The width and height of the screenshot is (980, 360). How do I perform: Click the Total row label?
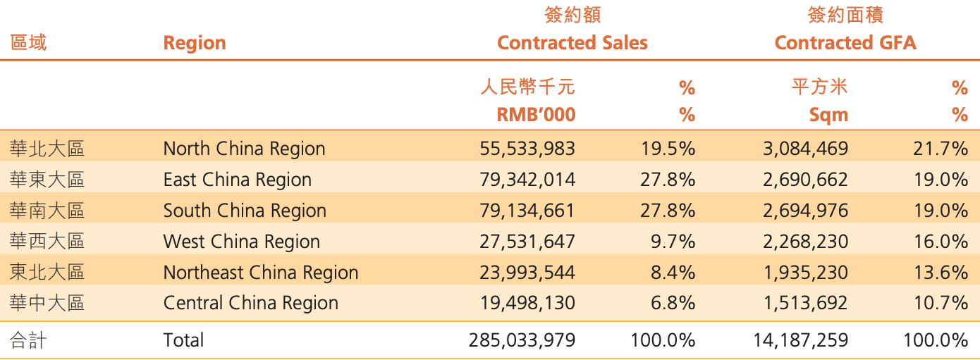point(183,341)
